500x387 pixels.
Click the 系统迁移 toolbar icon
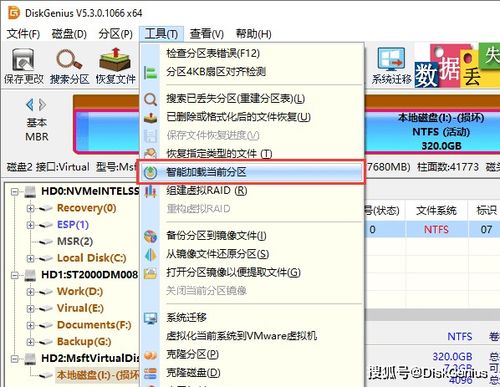click(392, 66)
